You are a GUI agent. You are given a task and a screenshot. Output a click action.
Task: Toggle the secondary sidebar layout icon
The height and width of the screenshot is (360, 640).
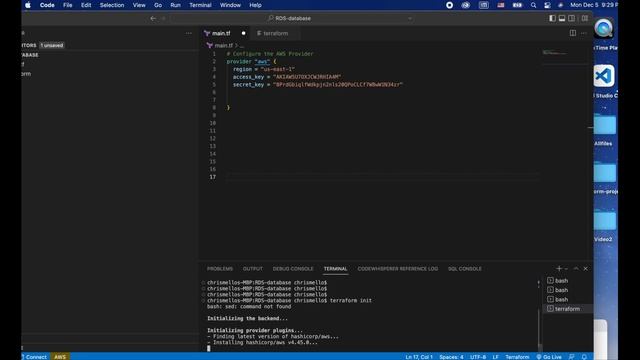coord(571,18)
